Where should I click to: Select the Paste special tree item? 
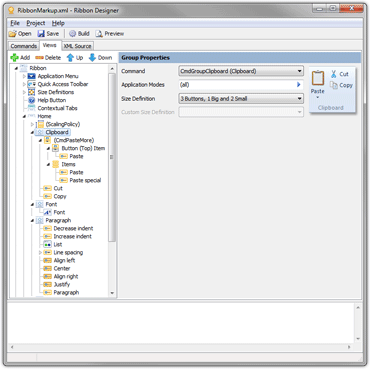pos(85,180)
